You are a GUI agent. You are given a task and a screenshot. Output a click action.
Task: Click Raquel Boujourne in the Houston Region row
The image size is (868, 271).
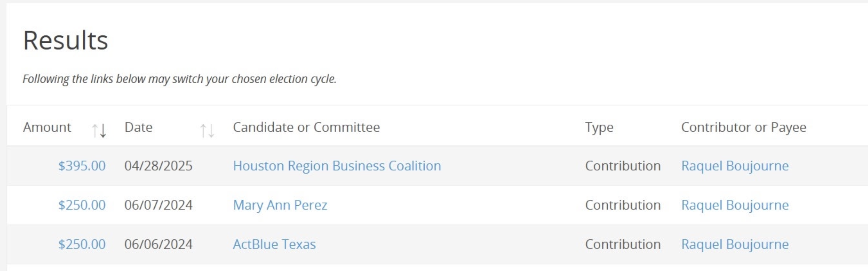click(x=735, y=166)
